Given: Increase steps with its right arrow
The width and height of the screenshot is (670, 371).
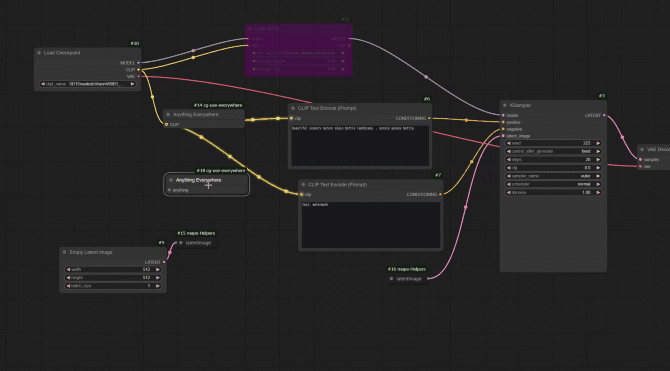Looking at the screenshot, I should 598,159.
